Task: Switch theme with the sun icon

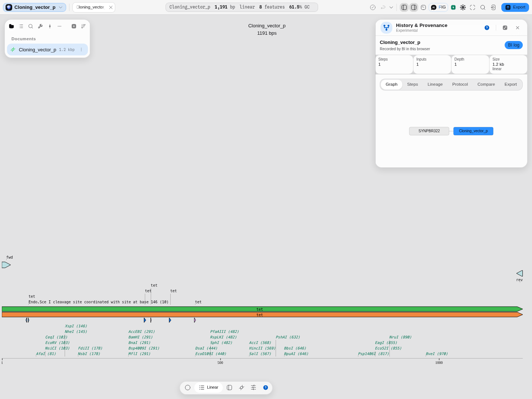Action: point(463,7)
